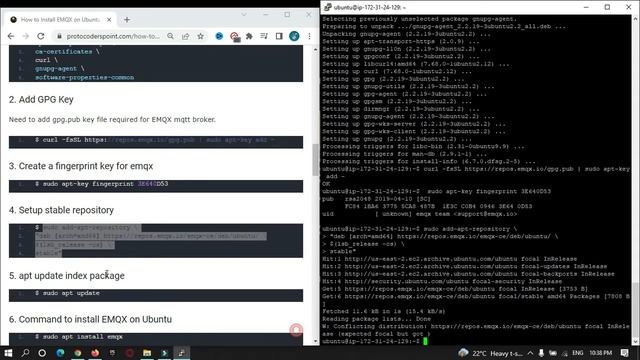Image resolution: width=640 pixels, height=360 pixels.
Task: Click the lock icon in address bar
Action: click(x=60, y=36)
